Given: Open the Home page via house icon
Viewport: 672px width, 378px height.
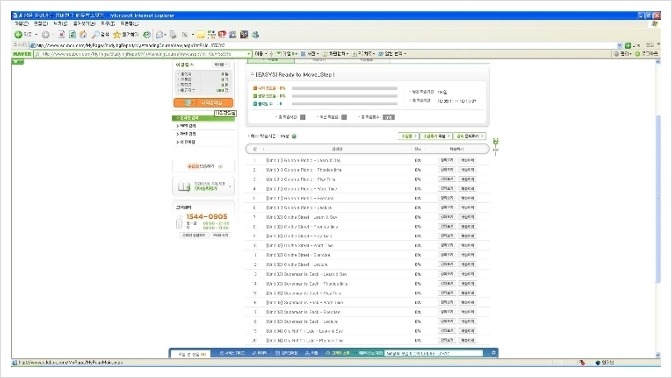Looking at the screenshot, I should (83, 35).
